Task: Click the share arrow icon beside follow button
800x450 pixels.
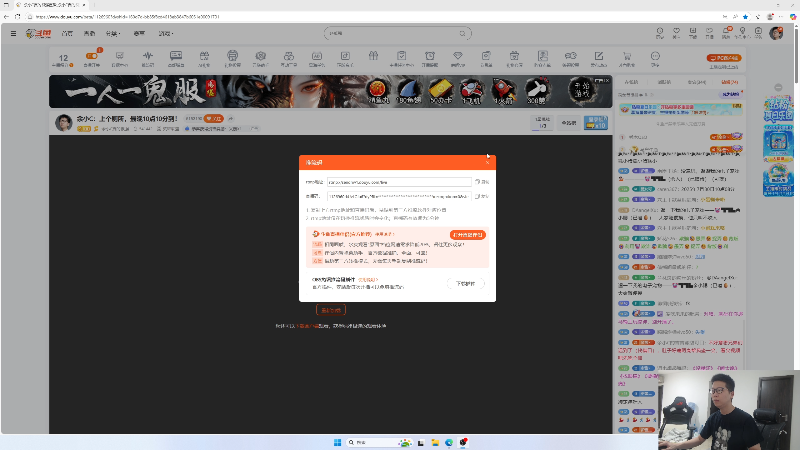Action: coord(231,118)
